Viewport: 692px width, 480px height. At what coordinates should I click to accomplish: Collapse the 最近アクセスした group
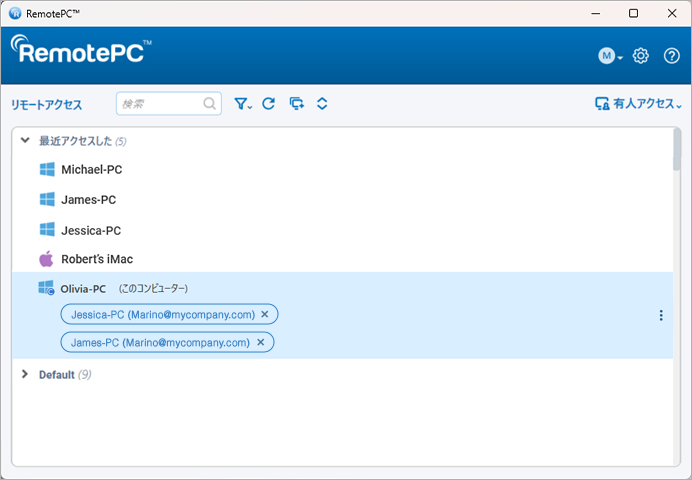point(25,140)
